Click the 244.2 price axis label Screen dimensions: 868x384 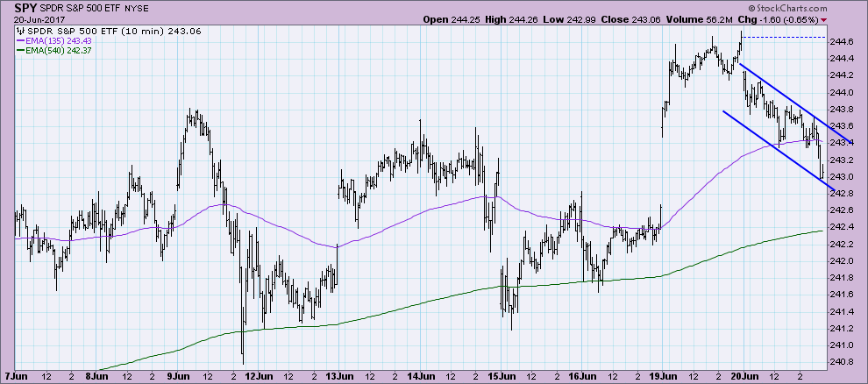842,75
